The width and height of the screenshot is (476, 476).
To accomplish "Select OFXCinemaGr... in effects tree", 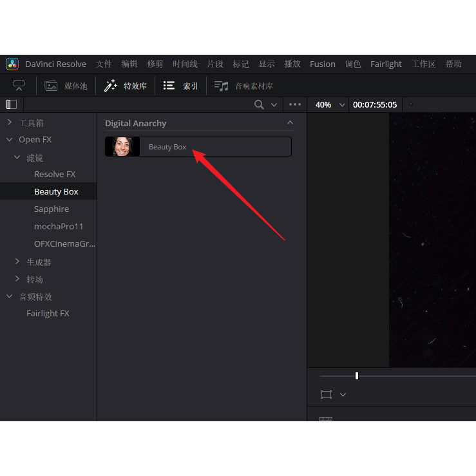I will (x=64, y=243).
